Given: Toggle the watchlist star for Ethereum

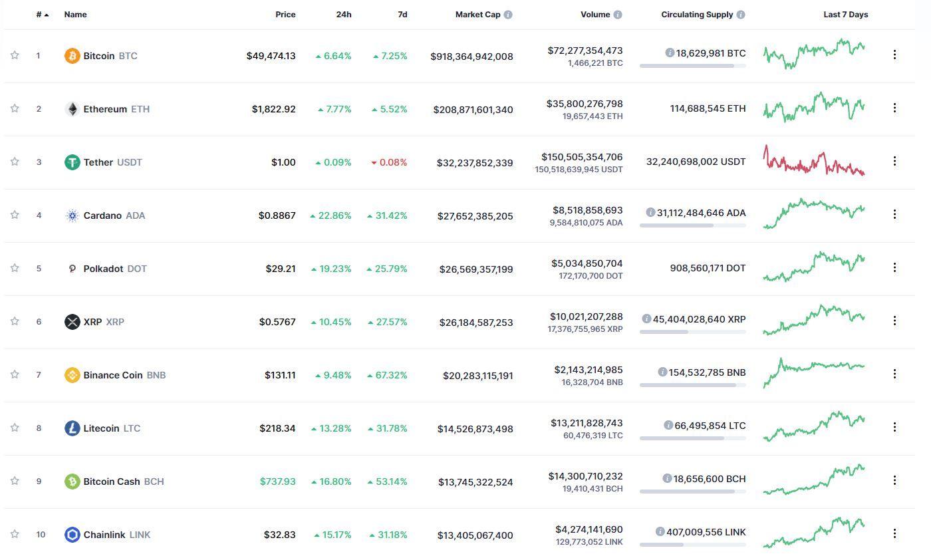Looking at the screenshot, I should [x=15, y=108].
